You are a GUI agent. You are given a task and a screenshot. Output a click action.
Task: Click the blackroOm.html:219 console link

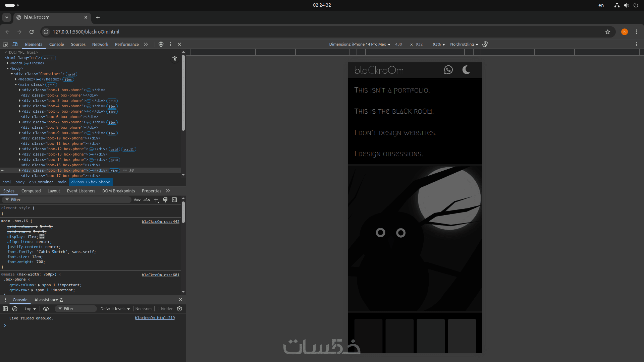pos(155,318)
